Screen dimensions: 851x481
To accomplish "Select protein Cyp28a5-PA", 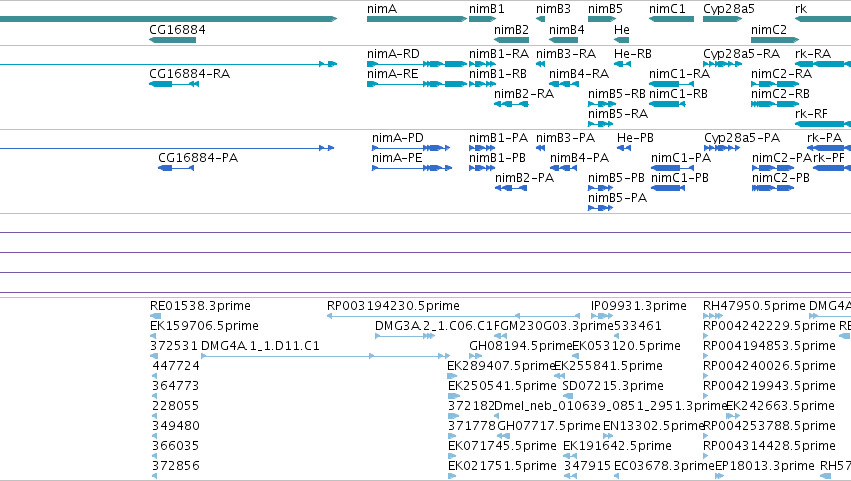I will [x=722, y=148].
